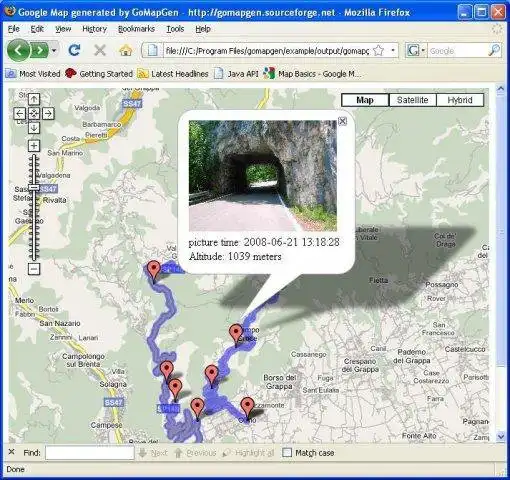This screenshot has width=510, height=480.
Task: Open the Most Visited bookmarks folder
Action: 33,74
